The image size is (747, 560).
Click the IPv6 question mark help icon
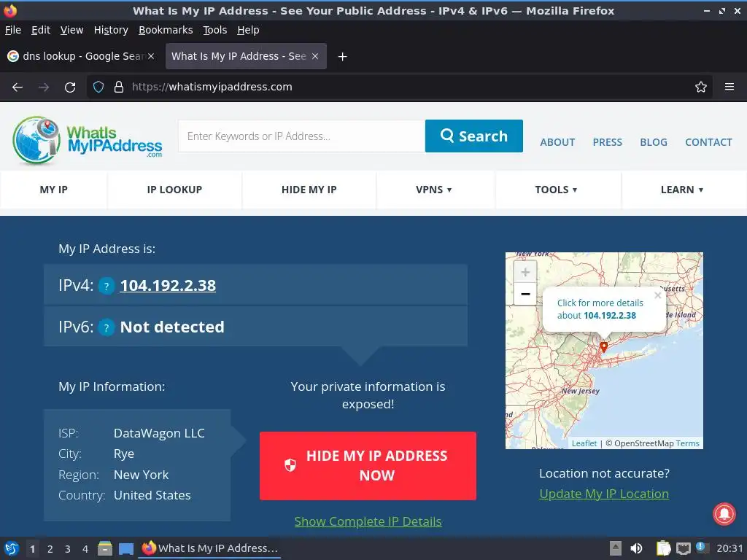pos(107,327)
